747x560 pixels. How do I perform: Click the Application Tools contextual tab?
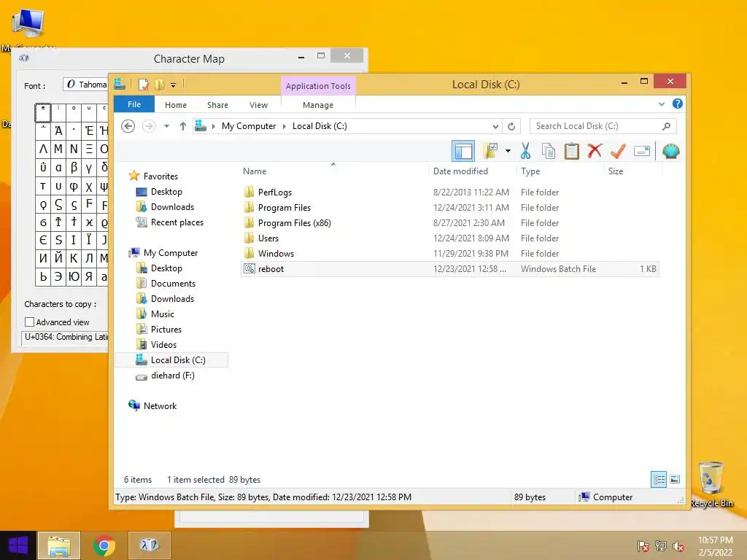(318, 86)
